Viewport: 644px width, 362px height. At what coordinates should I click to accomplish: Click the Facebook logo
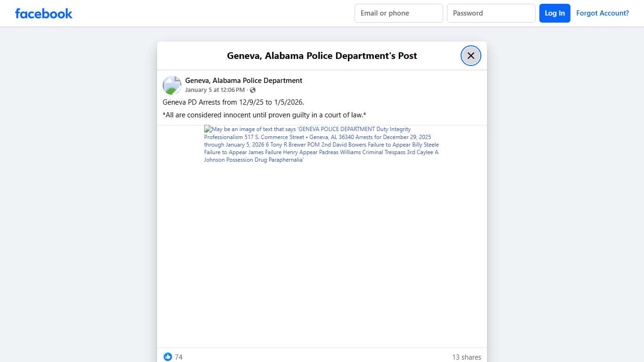click(43, 13)
